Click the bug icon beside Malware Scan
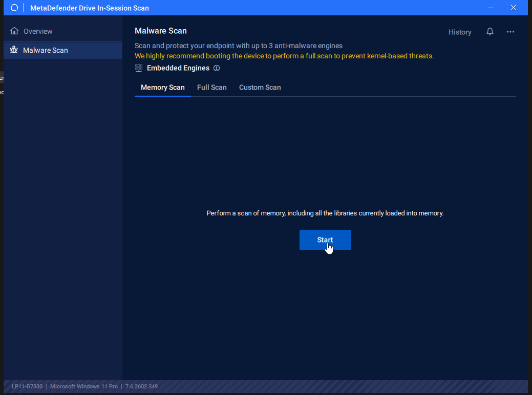Viewport: 532px width, 395px height. point(14,50)
